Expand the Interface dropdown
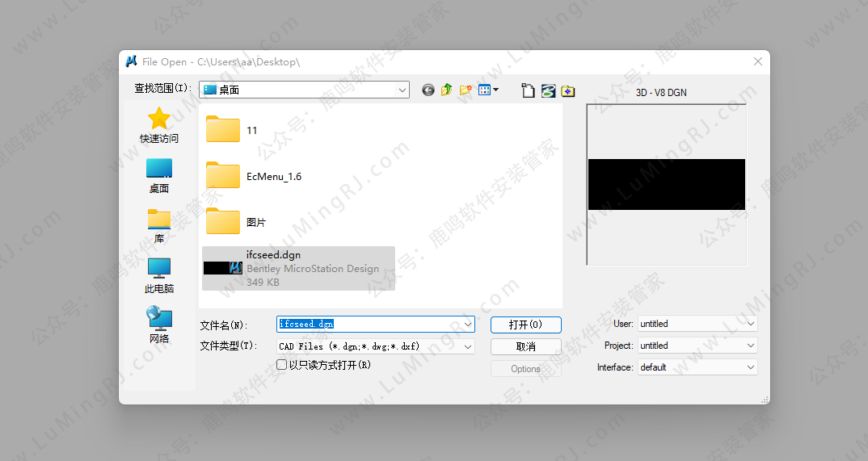868x461 pixels. click(x=750, y=367)
